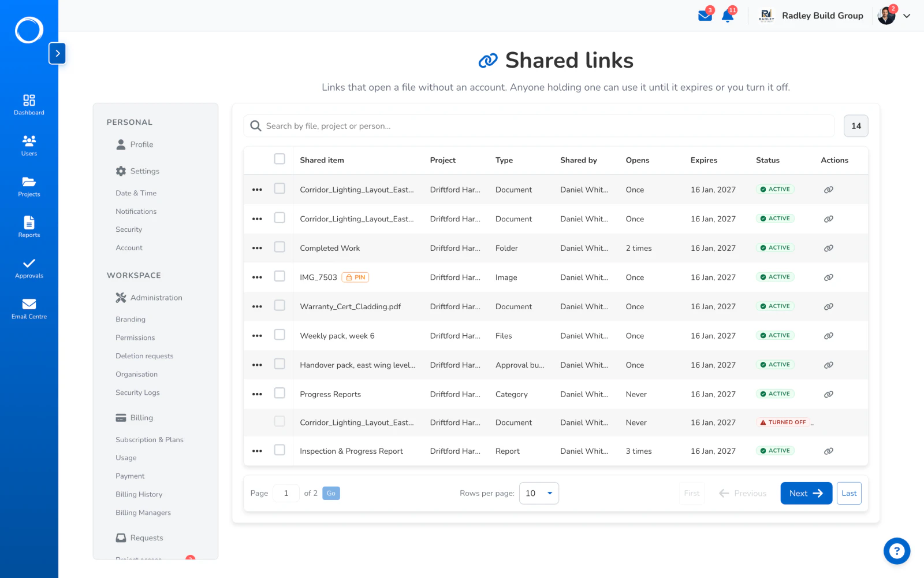The image size is (924, 578).
Task: Toggle the select-all checkbox in table header
Action: pos(280,159)
